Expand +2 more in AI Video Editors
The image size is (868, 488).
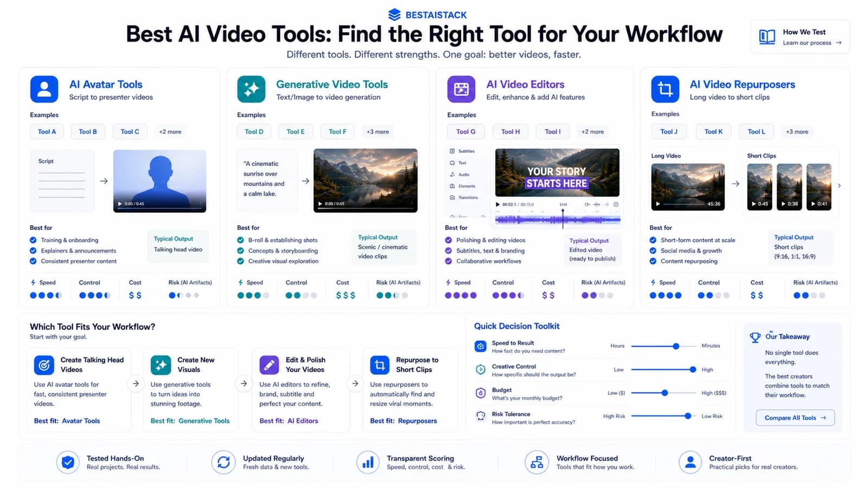(592, 132)
